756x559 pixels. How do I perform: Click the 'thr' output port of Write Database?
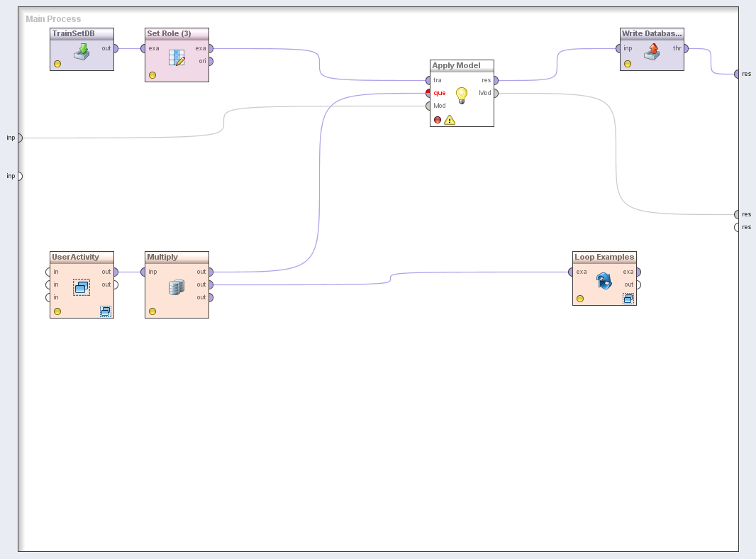pyautogui.click(x=685, y=48)
